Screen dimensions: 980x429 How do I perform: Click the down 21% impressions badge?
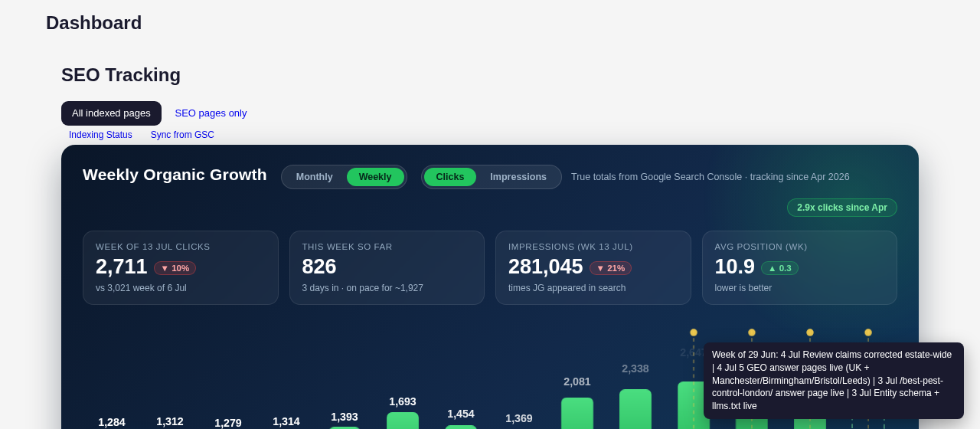pyautogui.click(x=610, y=268)
